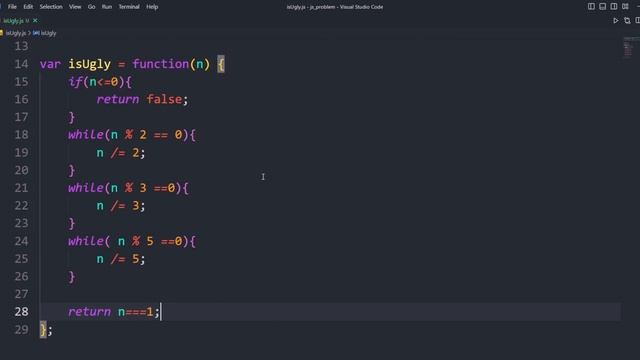Click line number 24 in the gutter
Viewport: 640px width, 360px height.
coord(21,241)
